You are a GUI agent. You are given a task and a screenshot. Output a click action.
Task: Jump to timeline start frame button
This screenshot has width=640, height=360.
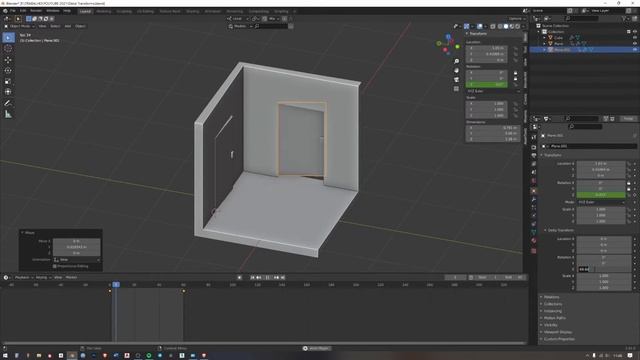(252, 278)
